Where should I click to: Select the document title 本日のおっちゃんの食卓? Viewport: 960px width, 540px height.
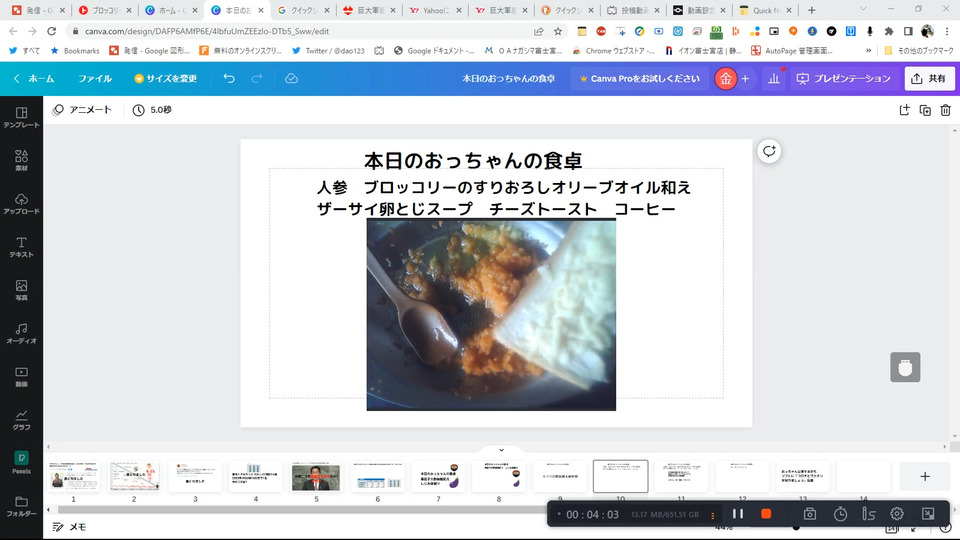[x=508, y=78]
